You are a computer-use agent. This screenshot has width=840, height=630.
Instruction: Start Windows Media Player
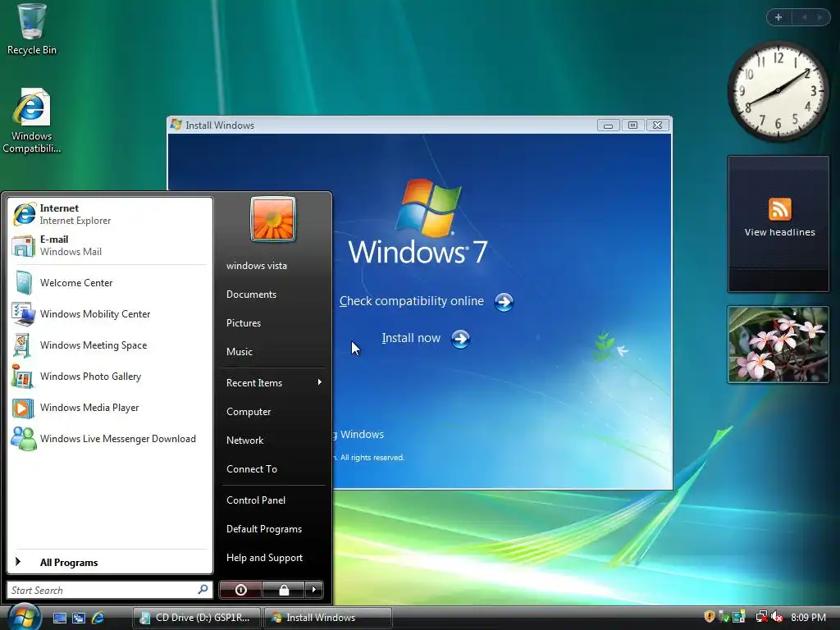109,407
